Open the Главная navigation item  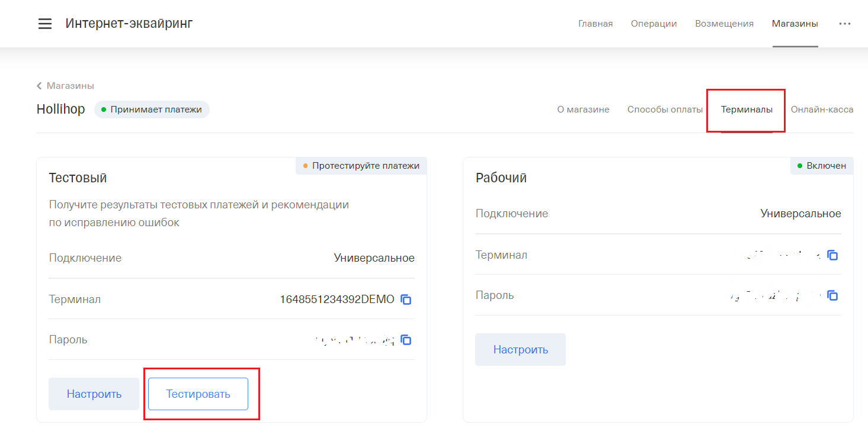(x=595, y=24)
